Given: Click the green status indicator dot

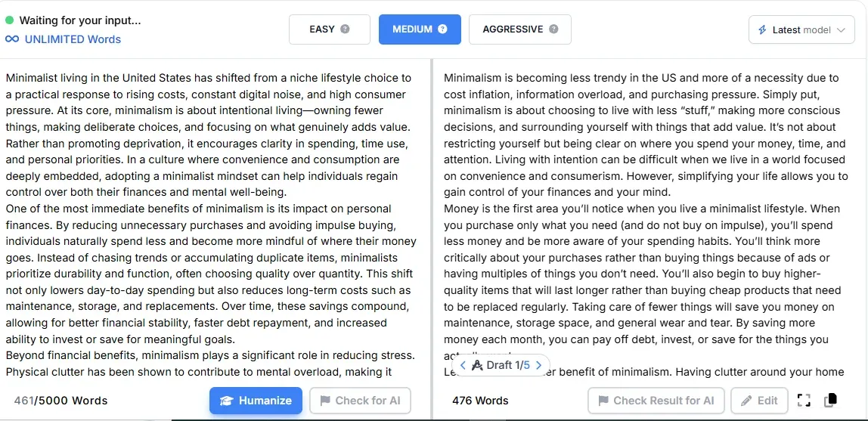Looking at the screenshot, I should tap(9, 20).
